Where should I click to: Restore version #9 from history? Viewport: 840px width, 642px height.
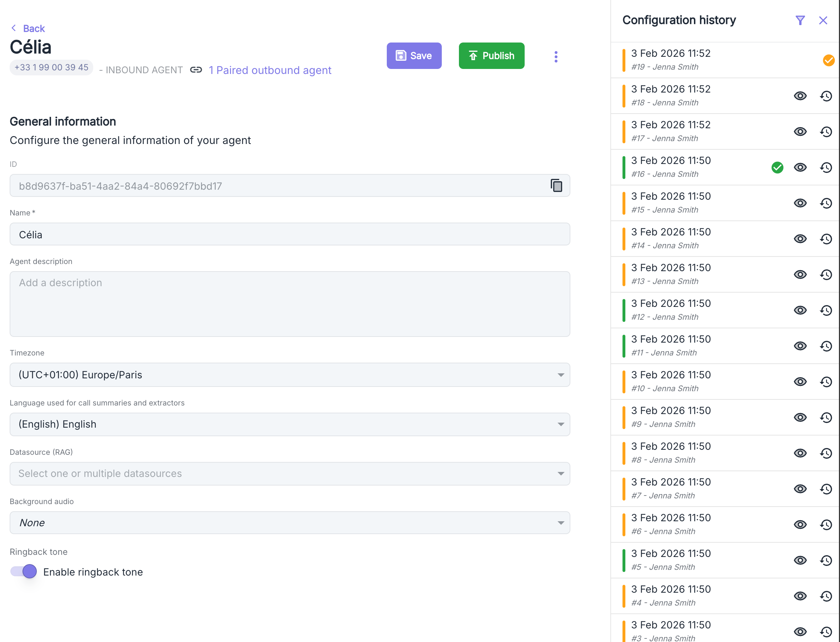(826, 417)
